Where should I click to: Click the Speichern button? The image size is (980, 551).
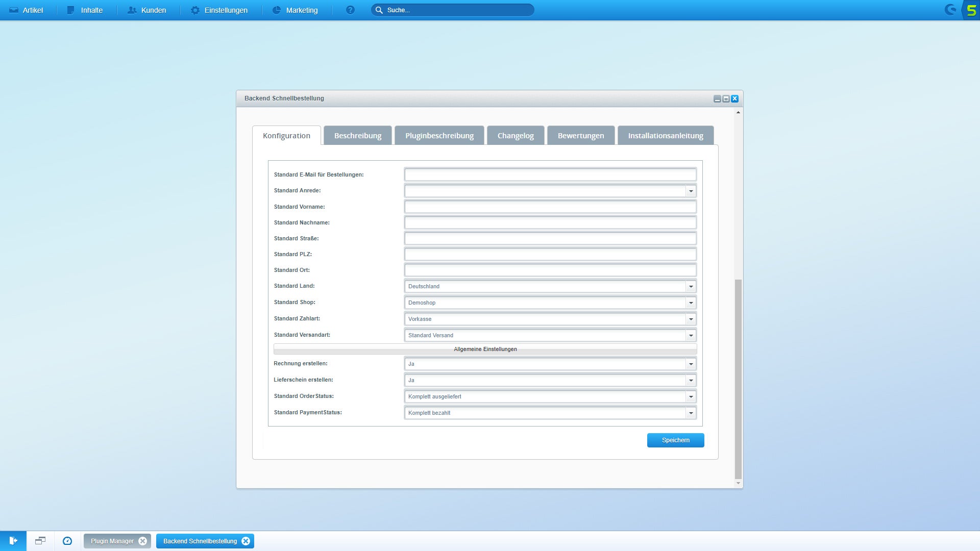pos(675,440)
